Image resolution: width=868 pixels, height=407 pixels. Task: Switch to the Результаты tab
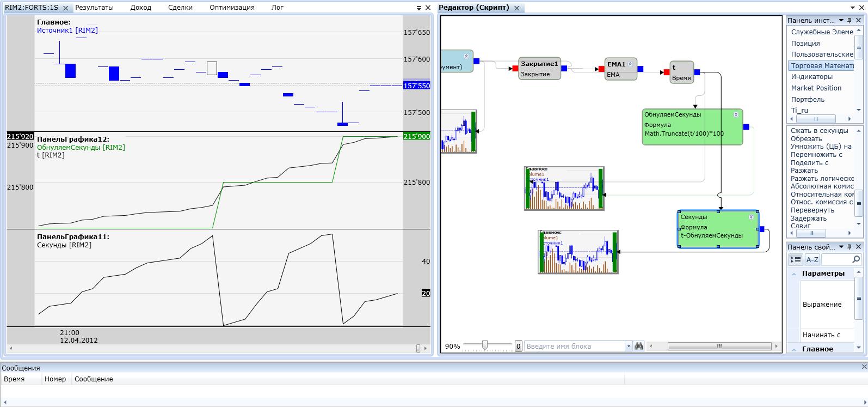[x=94, y=8]
